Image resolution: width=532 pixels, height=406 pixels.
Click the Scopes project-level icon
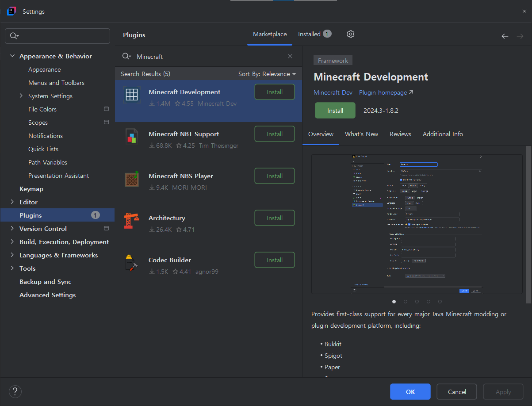click(106, 122)
